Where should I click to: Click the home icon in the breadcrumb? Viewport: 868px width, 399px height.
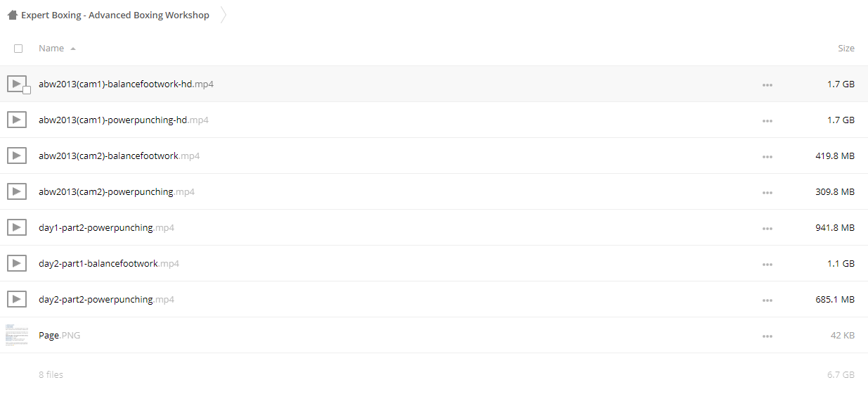coord(12,15)
